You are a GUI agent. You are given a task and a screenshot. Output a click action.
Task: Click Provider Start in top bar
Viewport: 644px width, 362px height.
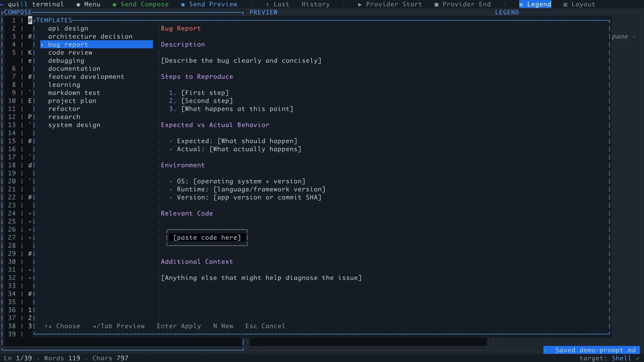tap(390, 4)
